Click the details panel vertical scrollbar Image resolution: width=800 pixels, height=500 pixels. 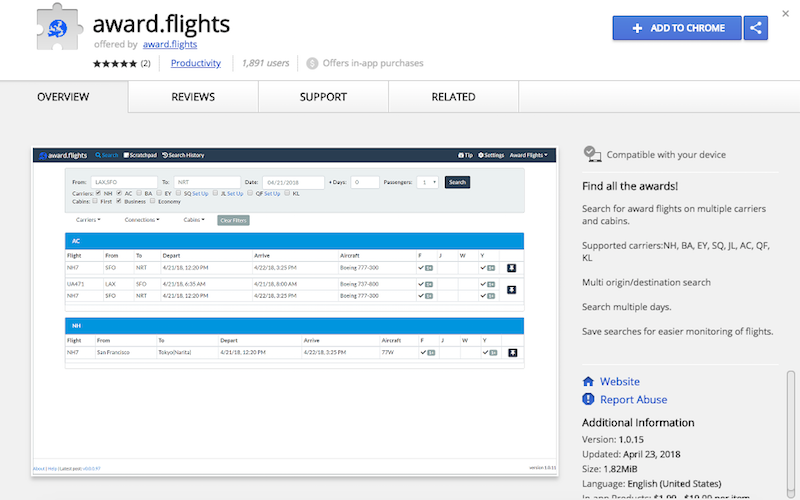click(x=791, y=434)
